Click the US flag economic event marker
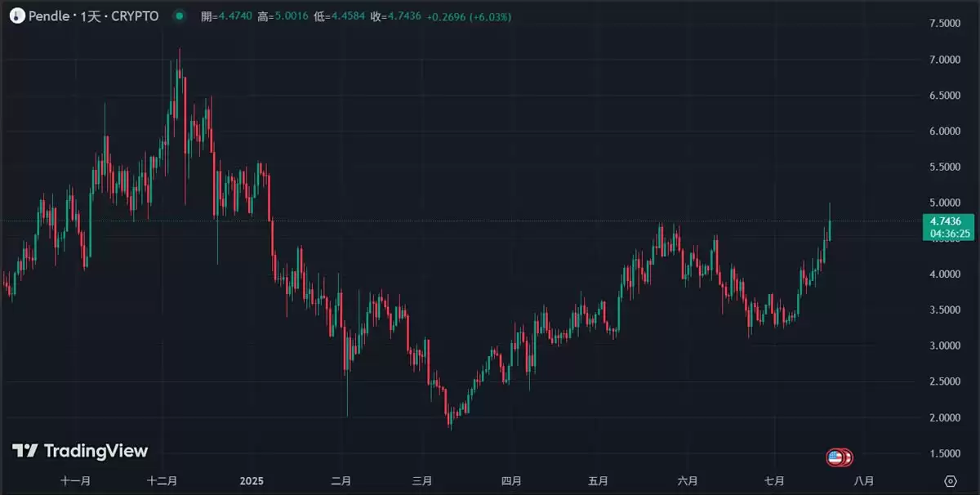The width and height of the screenshot is (980, 495). coord(835,457)
